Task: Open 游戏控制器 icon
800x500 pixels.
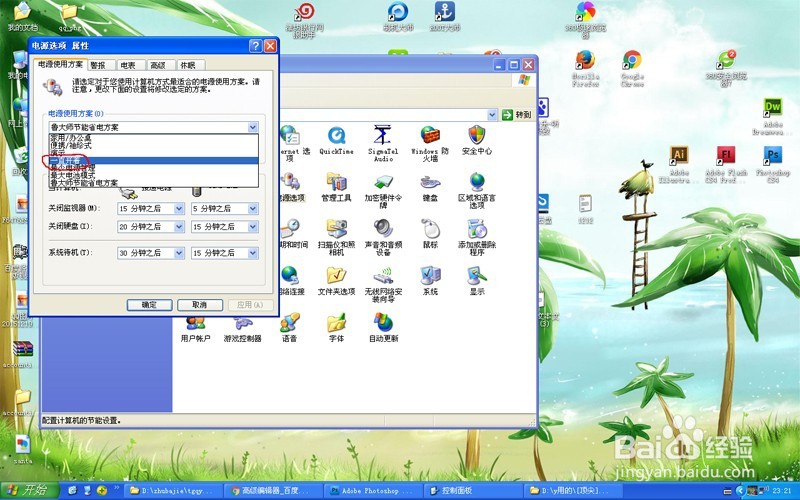Action: click(242, 328)
